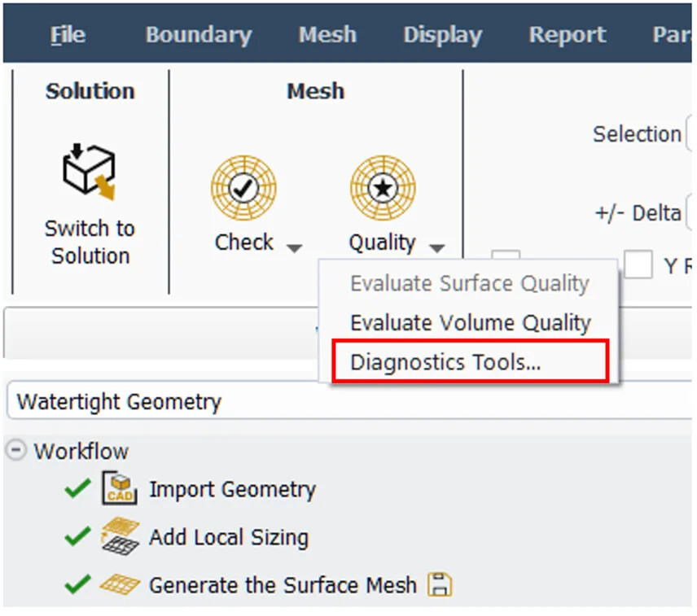Click the Generate the Surface Mesh icon

[x=120, y=585]
